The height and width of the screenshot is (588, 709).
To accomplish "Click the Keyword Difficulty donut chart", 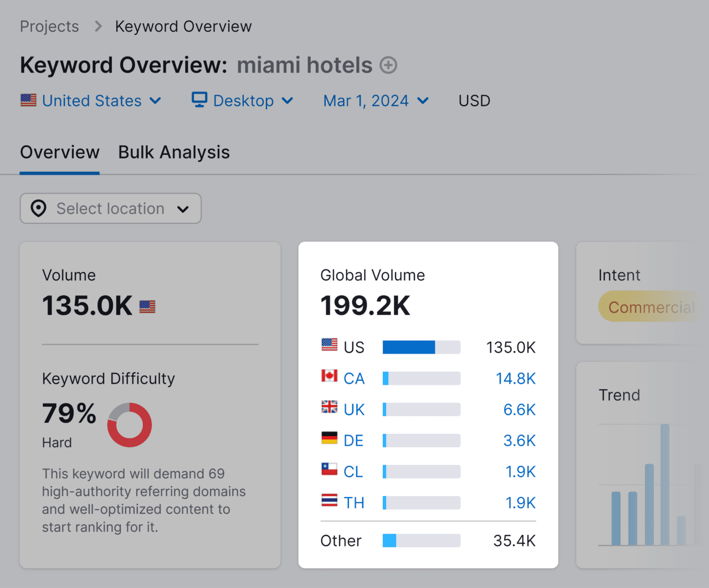I will pos(129,425).
